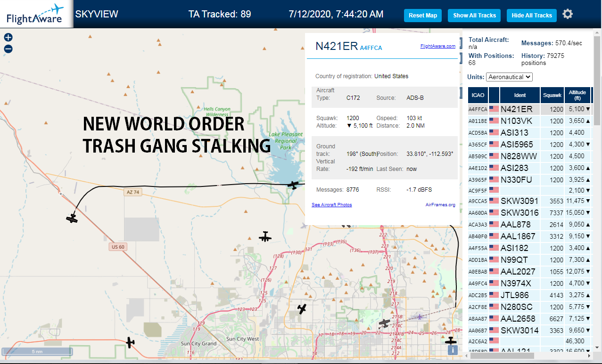Select AAL2658 in aircraft list
This screenshot has width=602, height=364.
(518, 319)
